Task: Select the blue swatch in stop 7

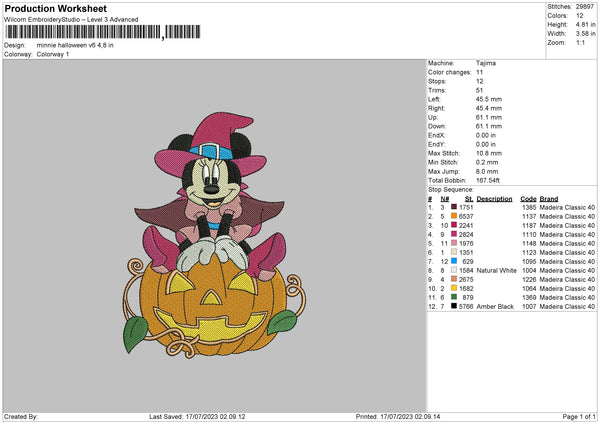Action: pos(455,261)
